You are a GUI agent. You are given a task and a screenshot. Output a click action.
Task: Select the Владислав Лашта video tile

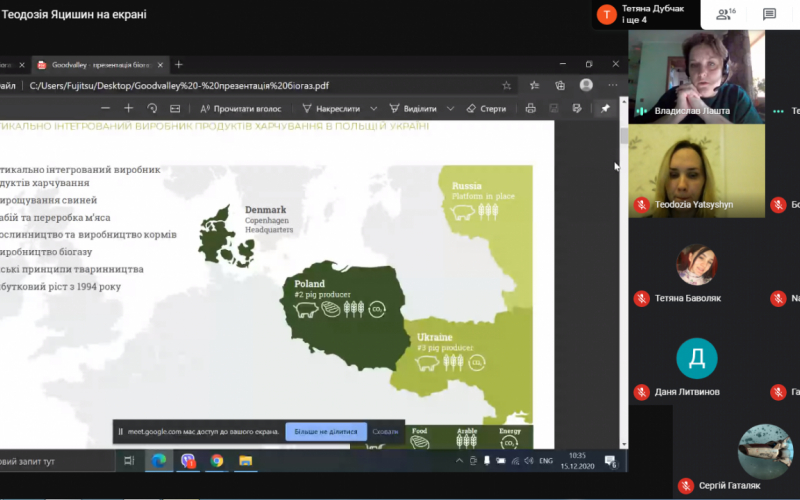[x=696, y=77]
